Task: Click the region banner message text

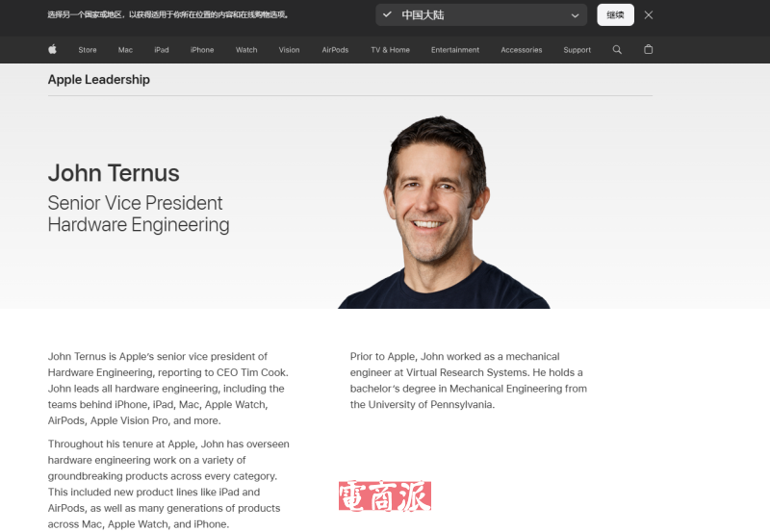Action: tap(167, 14)
